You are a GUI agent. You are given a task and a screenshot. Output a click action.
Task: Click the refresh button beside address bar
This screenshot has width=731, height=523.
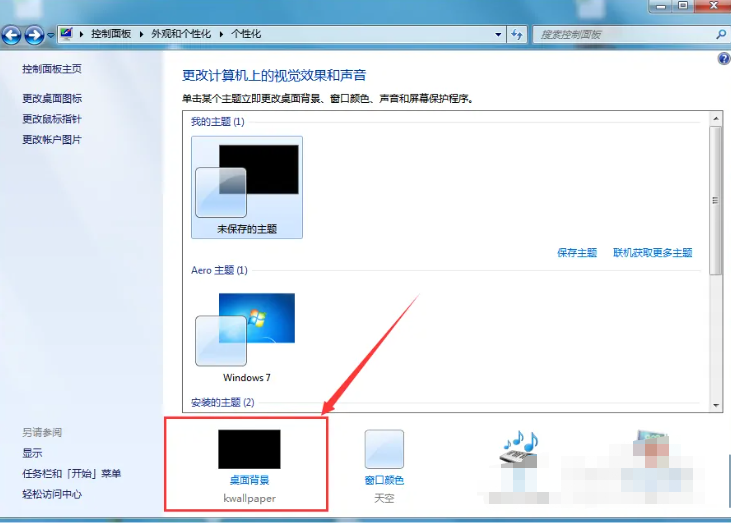(x=517, y=34)
